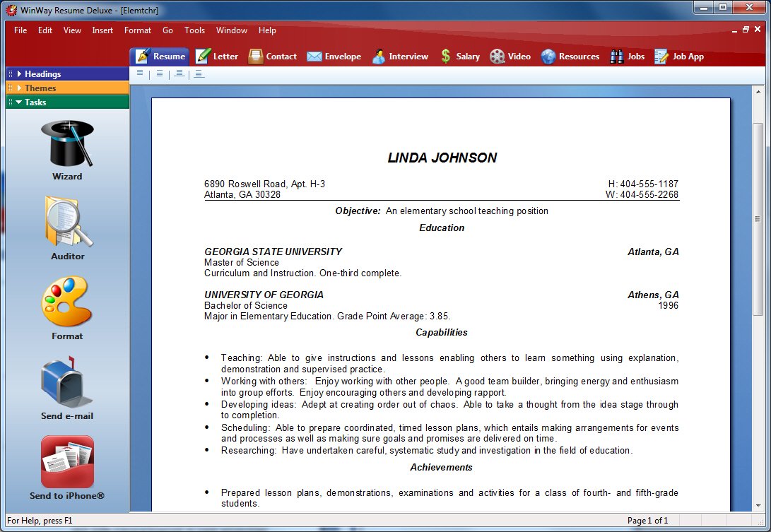
Task: Expand the Headings panel
Action: pyautogui.click(x=42, y=74)
